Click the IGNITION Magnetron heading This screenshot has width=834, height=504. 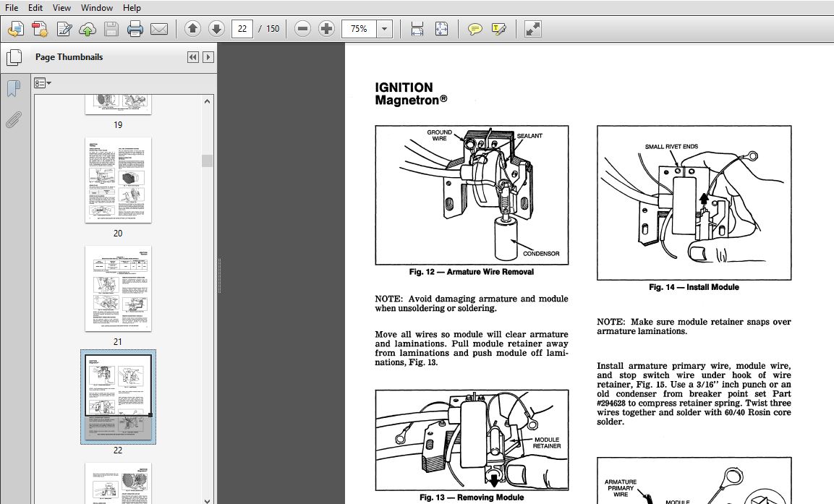(x=411, y=93)
